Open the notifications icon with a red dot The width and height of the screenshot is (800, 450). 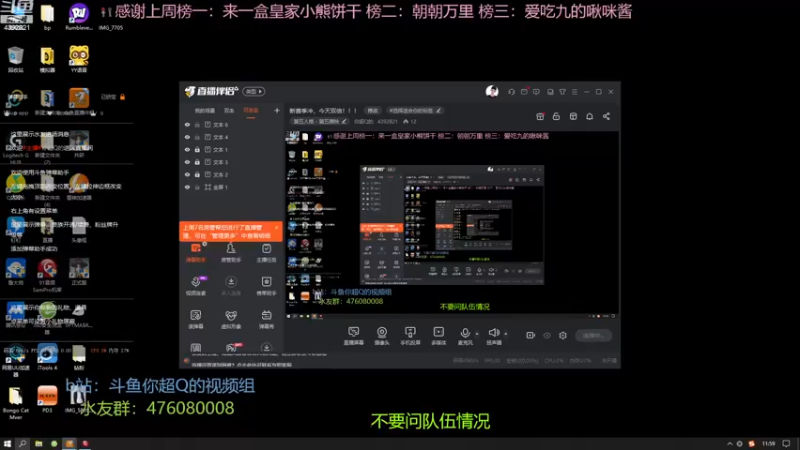(x=524, y=92)
